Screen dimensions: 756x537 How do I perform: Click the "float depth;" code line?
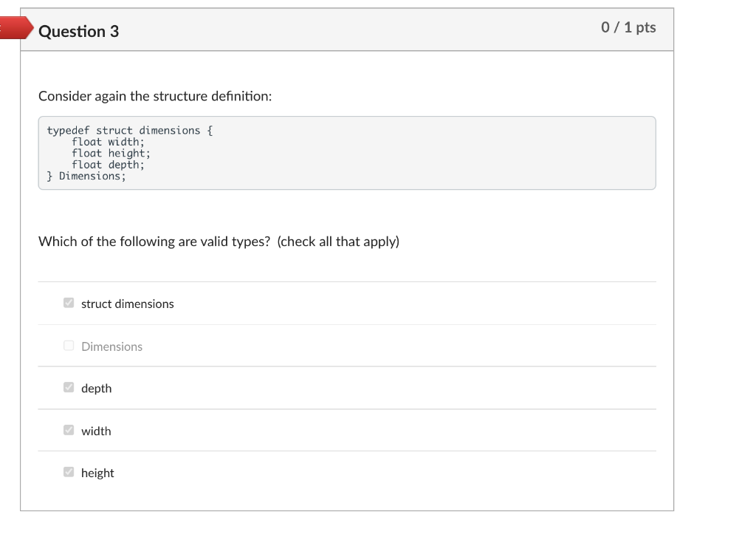108,165
